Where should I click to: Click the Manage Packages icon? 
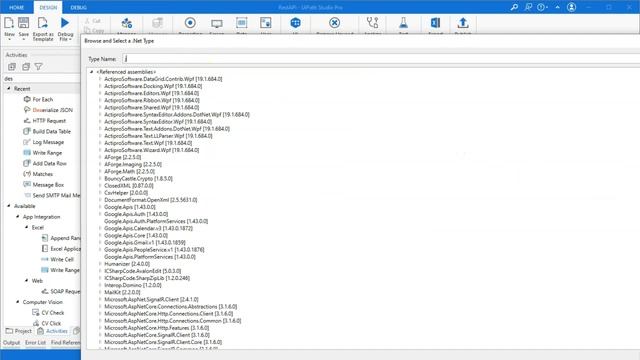(127, 23)
